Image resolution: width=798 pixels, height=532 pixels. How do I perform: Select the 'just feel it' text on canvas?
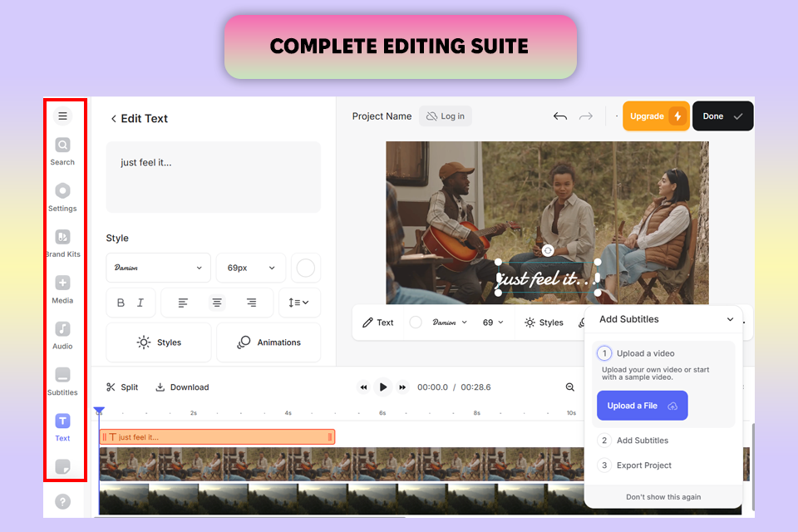(x=548, y=278)
